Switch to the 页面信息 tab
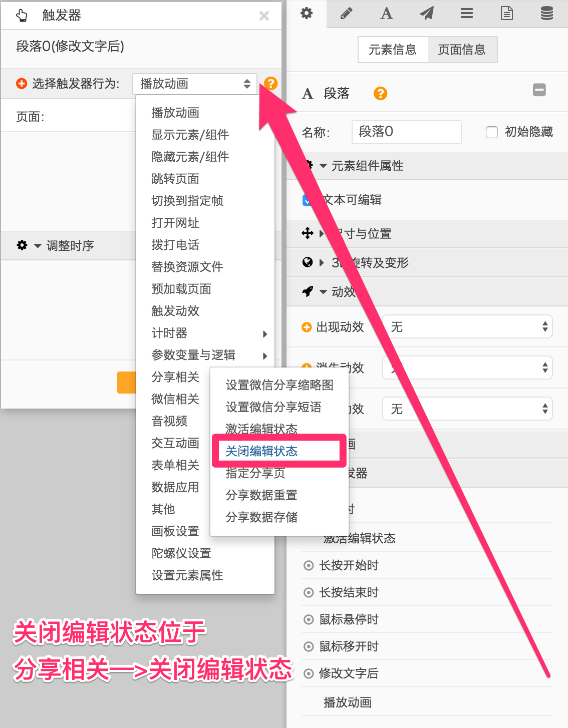Image resolution: width=568 pixels, height=728 pixels. pos(462,50)
